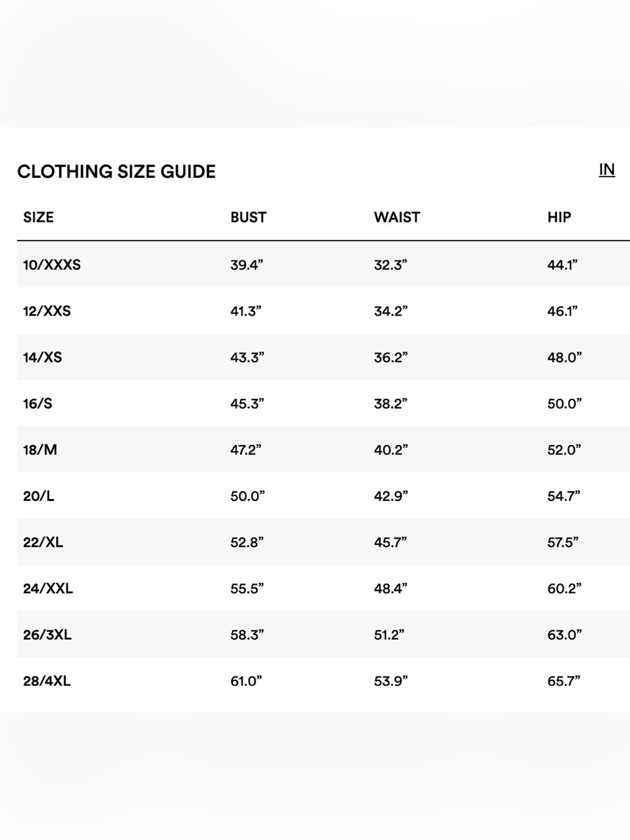Choose the 14/XS size row

[x=323, y=357]
